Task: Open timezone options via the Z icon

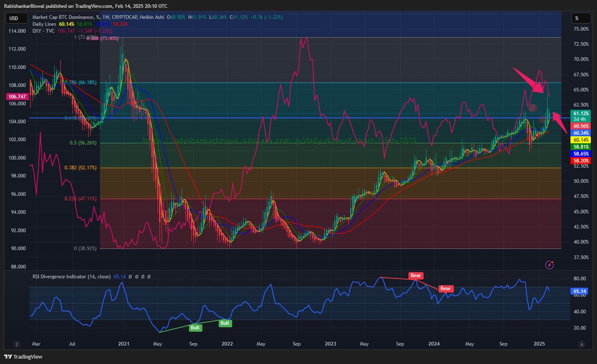Action: tap(16, 344)
